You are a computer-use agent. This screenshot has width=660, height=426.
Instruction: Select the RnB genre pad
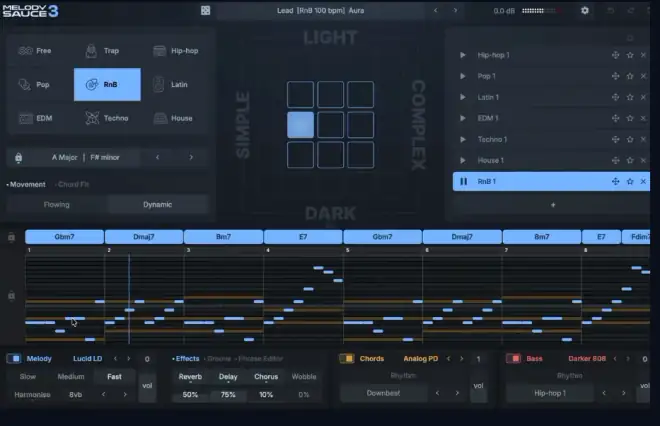click(x=107, y=85)
